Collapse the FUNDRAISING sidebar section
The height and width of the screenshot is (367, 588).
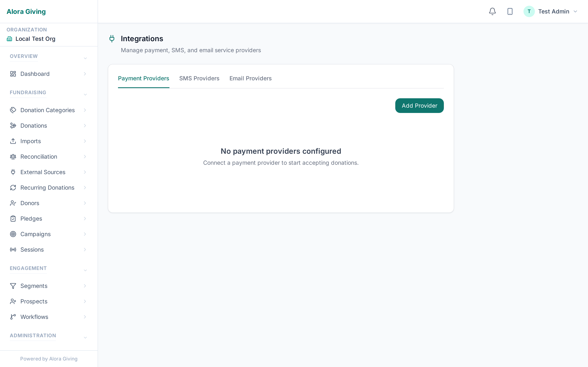point(85,94)
